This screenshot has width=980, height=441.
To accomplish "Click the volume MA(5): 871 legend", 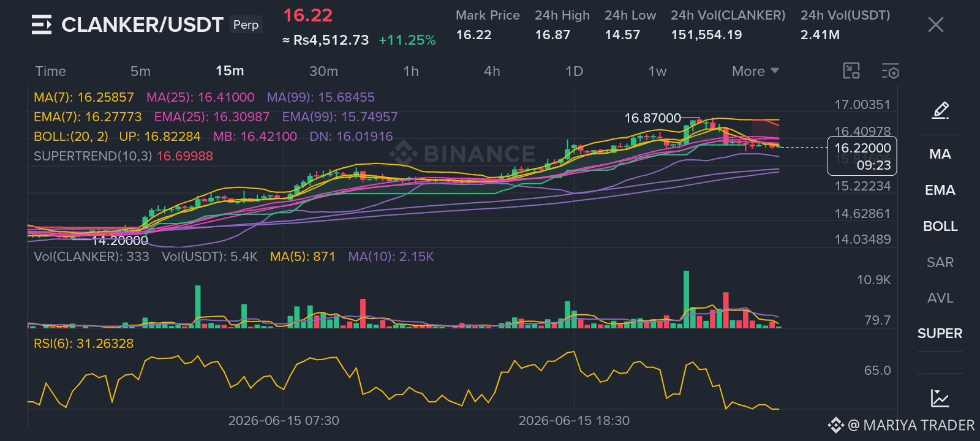I will (x=303, y=257).
